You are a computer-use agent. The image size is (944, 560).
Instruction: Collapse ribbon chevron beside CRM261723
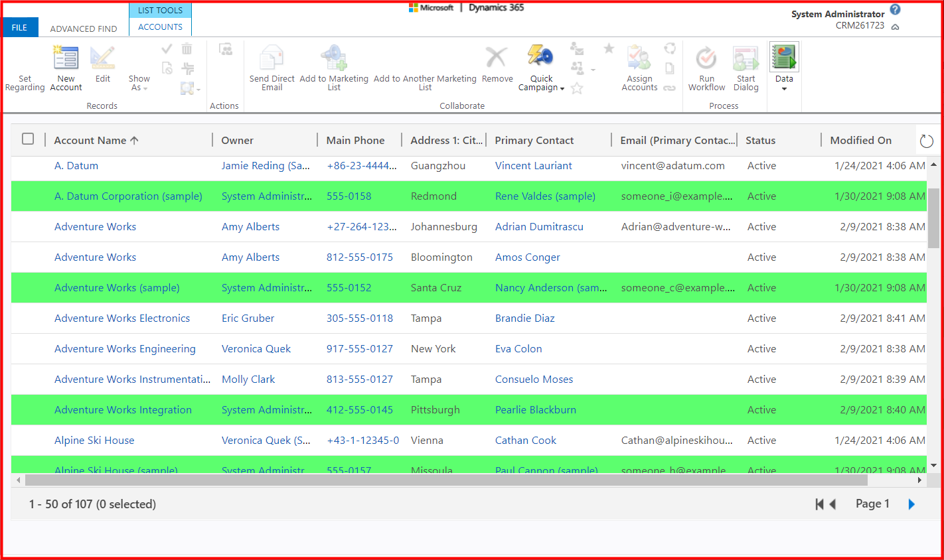(895, 27)
